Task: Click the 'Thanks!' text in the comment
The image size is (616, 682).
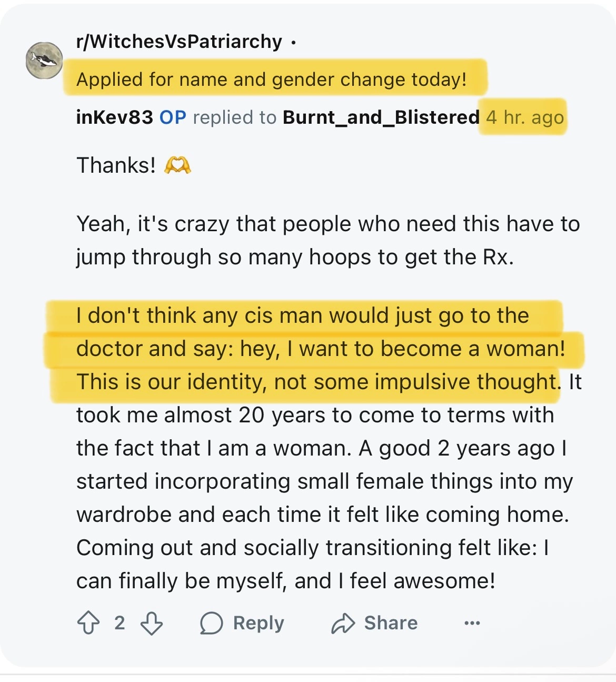Action: tap(116, 165)
